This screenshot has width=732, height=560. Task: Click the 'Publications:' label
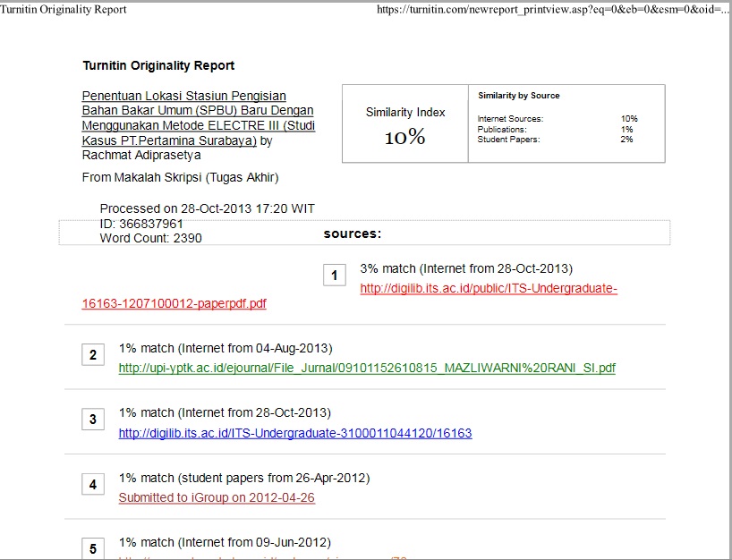point(505,130)
